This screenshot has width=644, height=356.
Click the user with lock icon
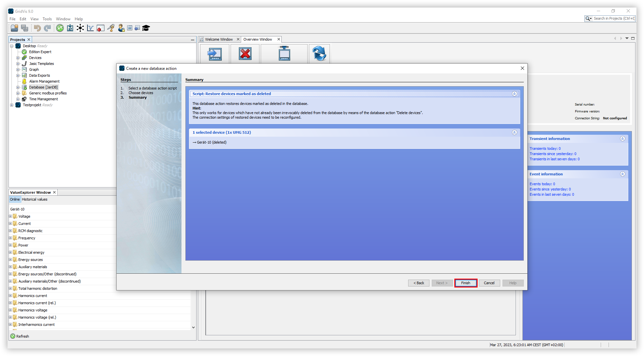(121, 28)
